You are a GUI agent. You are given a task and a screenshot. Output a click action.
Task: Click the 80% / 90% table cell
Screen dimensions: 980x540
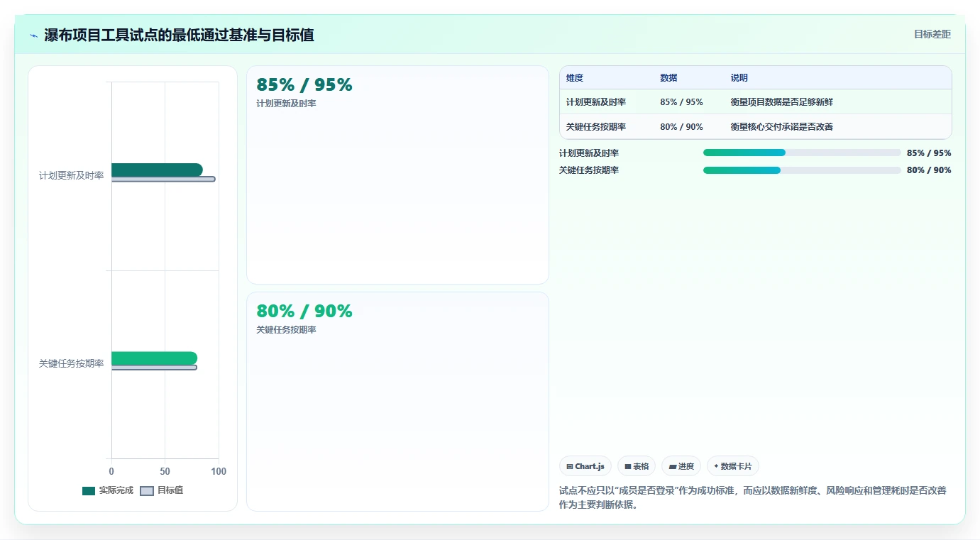(681, 127)
